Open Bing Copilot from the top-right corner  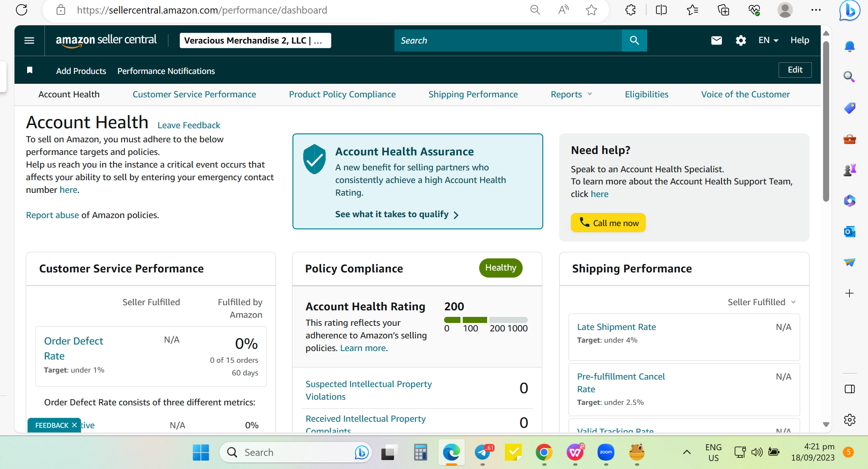point(849,10)
